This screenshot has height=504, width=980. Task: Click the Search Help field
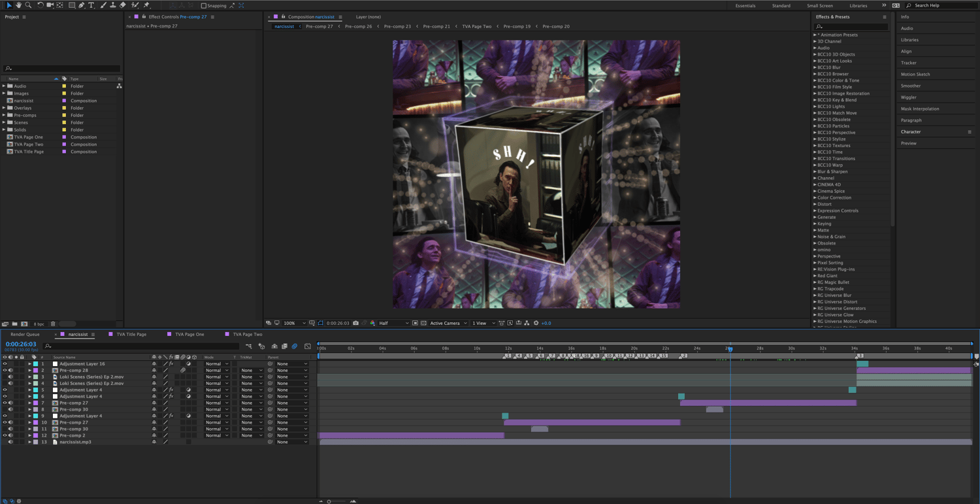941,5
